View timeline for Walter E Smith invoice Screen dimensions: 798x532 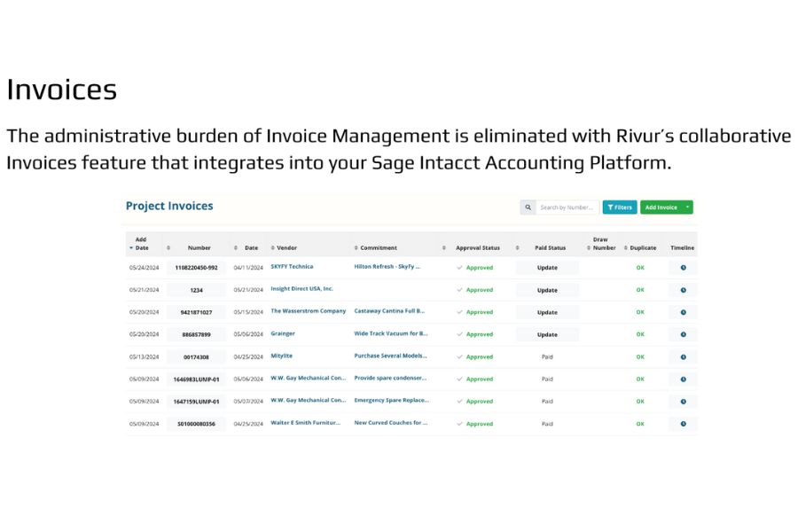point(683,424)
